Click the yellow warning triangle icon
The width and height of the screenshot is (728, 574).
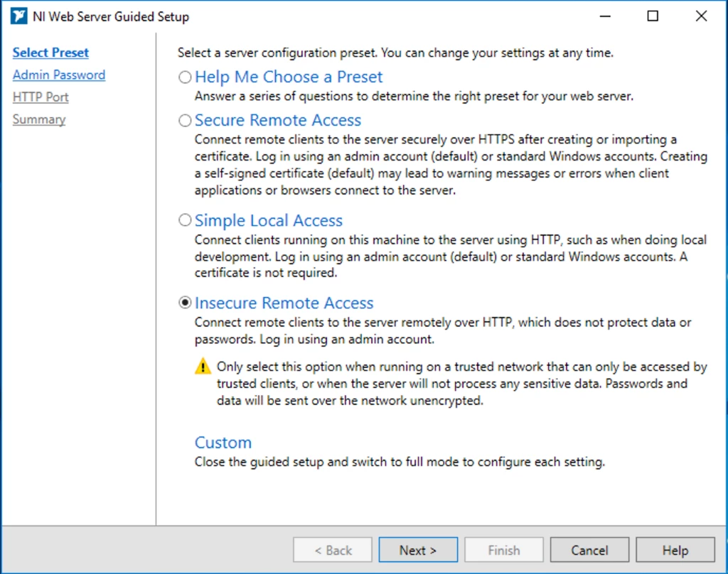[x=203, y=366]
